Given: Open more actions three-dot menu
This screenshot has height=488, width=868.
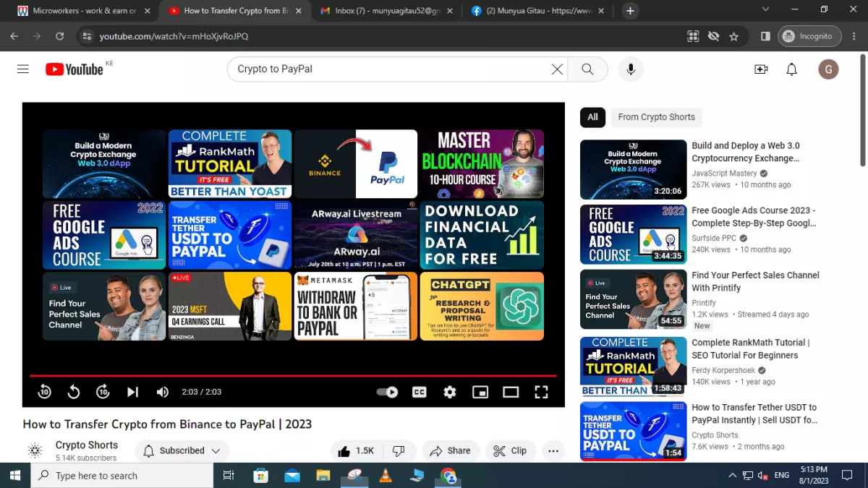Looking at the screenshot, I should (x=553, y=450).
